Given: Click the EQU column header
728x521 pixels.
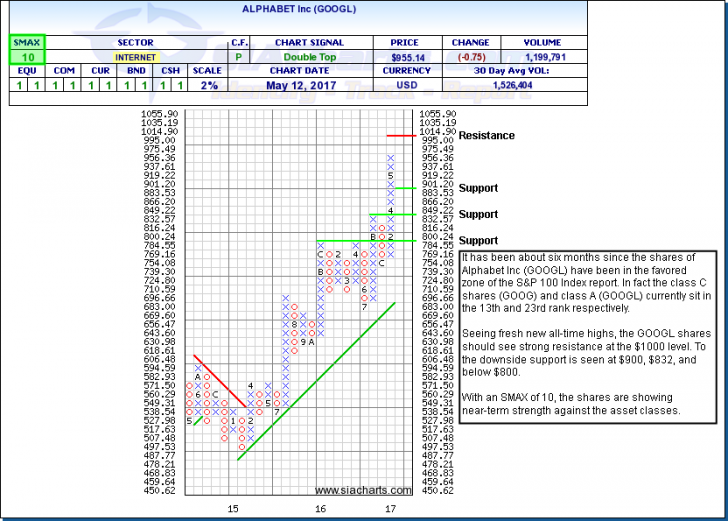Looking at the screenshot, I should pyautogui.click(x=23, y=72).
